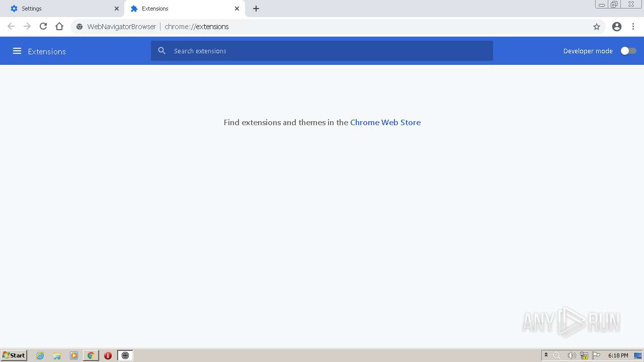Minimize the browser window
Screen dimensions: 644x362
(602, 5)
